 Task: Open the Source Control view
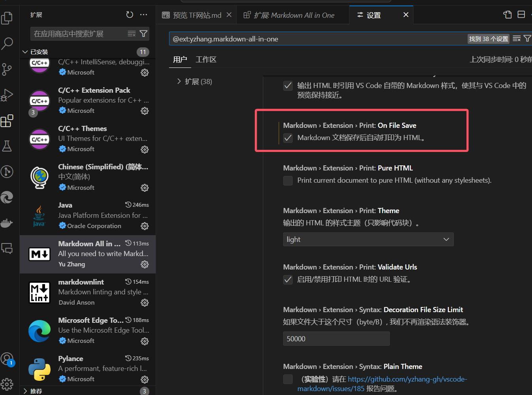(x=7, y=69)
